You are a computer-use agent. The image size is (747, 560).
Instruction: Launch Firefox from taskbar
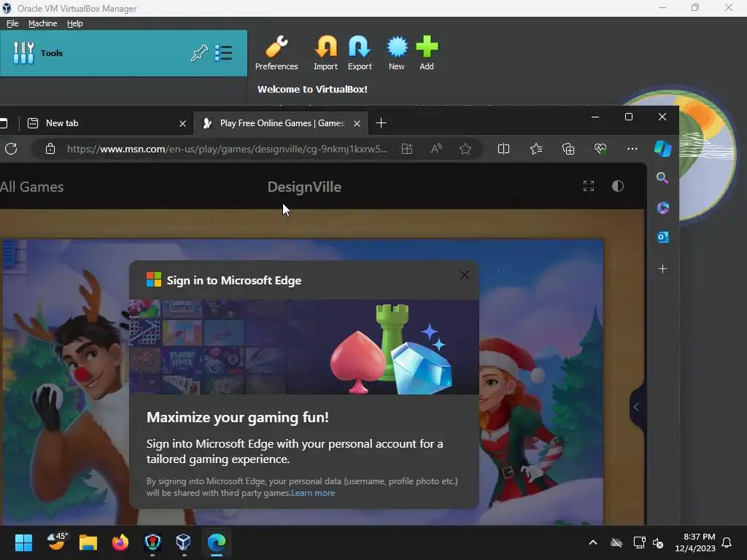click(x=120, y=542)
